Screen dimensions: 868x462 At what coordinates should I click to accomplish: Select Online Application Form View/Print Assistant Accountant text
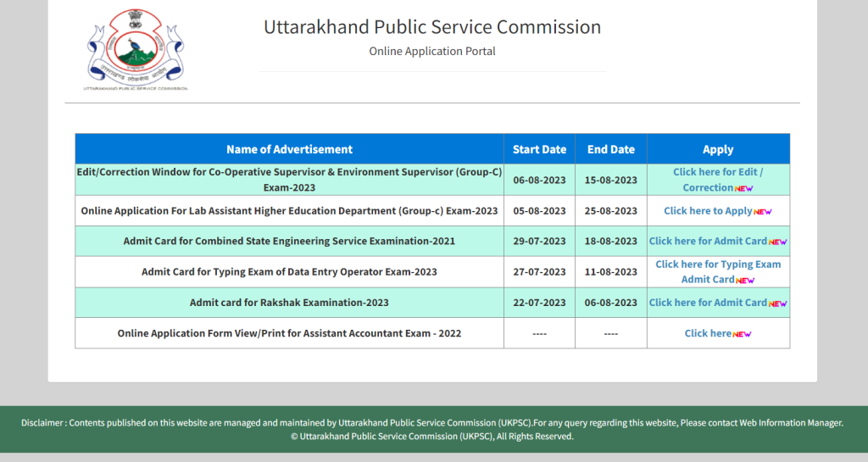pos(289,333)
